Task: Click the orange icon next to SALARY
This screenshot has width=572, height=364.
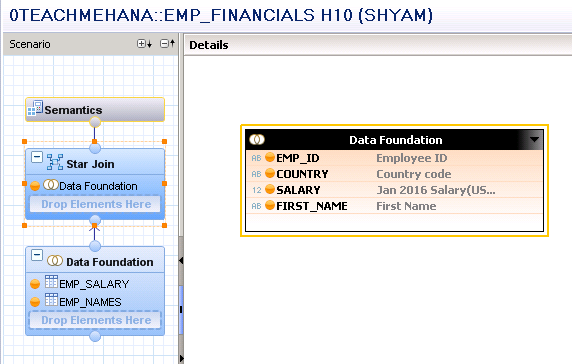Action: click(x=270, y=189)
